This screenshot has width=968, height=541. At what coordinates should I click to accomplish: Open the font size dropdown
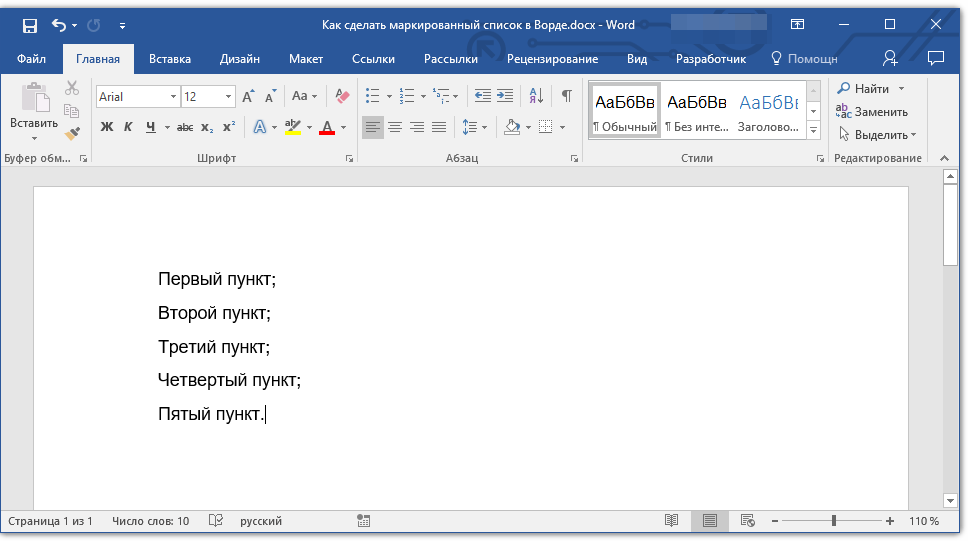pyautogui.click(x=229, y=97)
